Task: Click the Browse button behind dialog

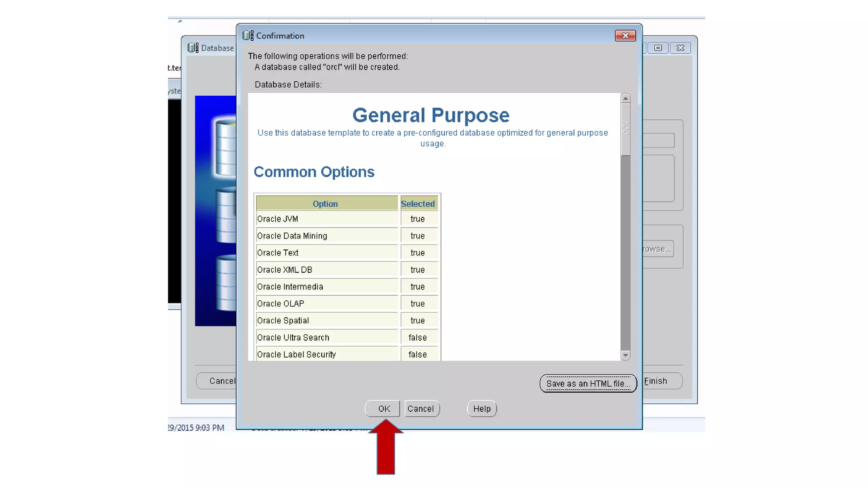Action: 658,249
